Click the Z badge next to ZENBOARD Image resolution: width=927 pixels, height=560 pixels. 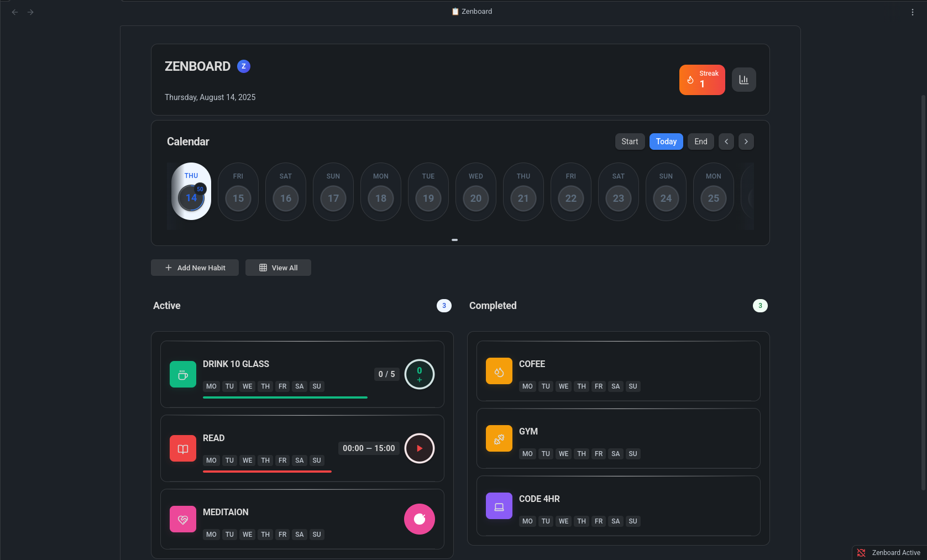click(x=243, y=66)
